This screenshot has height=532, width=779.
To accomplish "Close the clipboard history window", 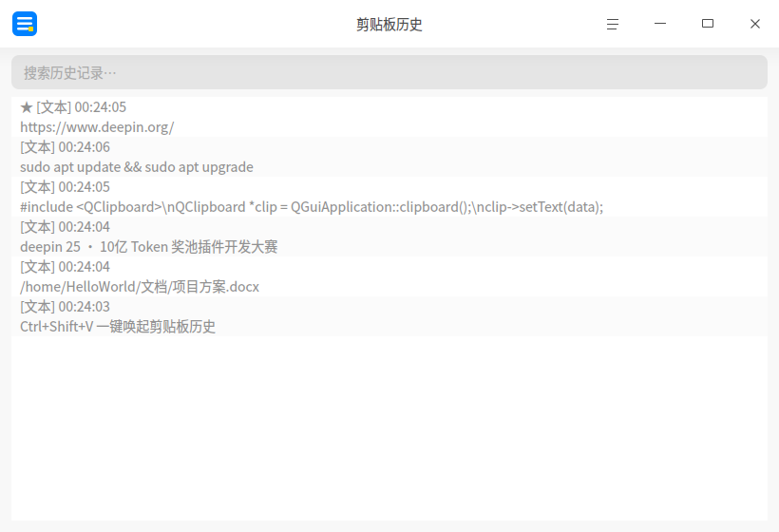I will tap(754, 24).
